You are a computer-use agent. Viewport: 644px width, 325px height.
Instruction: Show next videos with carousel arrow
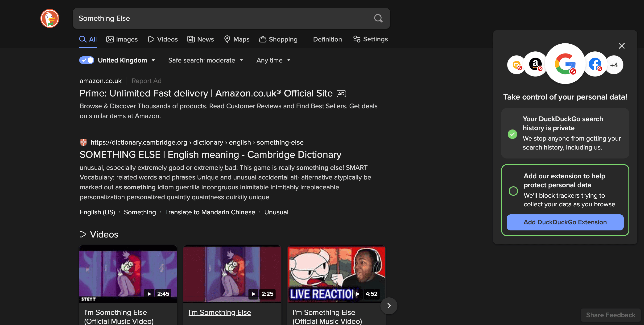pyautogui.click(x=389, y=306)
